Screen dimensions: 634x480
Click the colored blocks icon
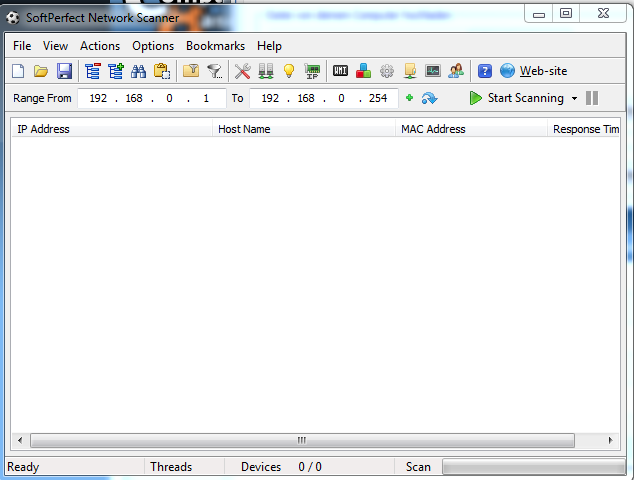(363, 71)
